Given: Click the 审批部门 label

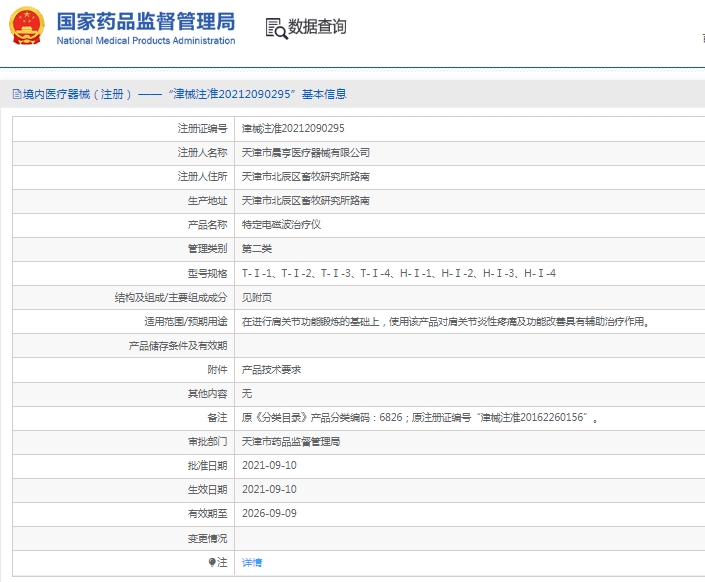Looking at the screenshot, I should pyautogui.click(x=207, y=442).
